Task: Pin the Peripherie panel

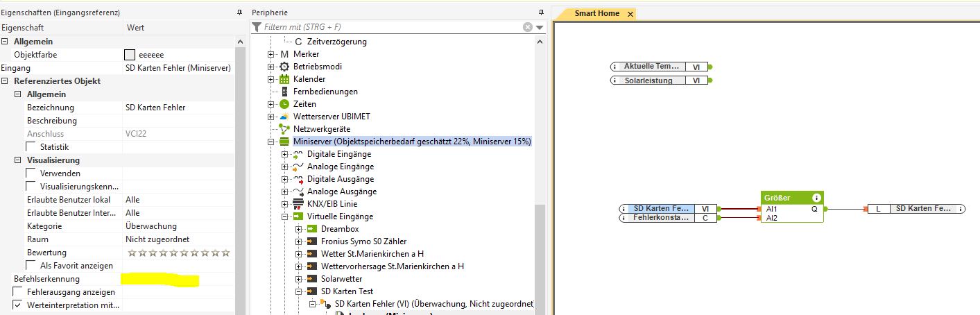Action: [x=541, y=12]
